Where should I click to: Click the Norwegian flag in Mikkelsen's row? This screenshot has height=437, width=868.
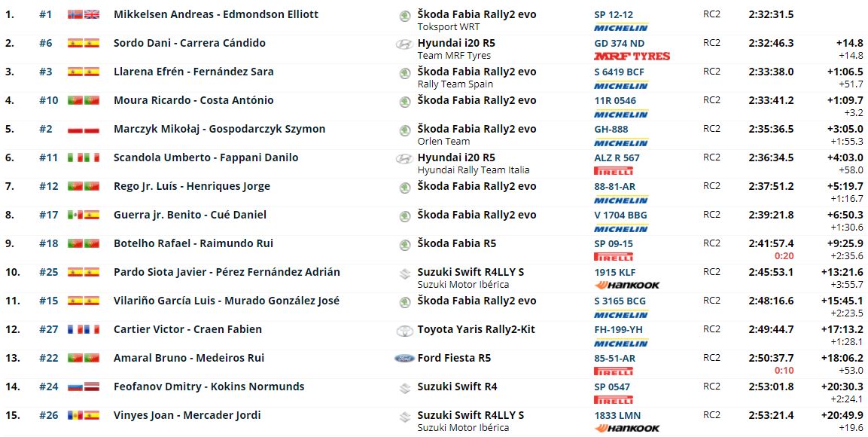[x=75, y=14]
